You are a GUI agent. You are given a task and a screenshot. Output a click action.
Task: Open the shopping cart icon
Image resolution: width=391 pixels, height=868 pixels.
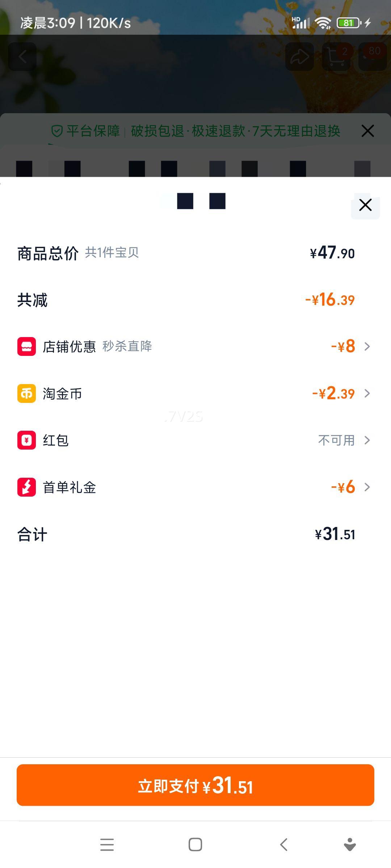336,56
